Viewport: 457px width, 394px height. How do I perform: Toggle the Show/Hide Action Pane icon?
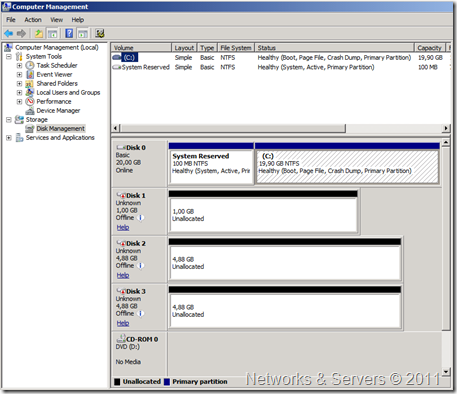tap(82, 33)
